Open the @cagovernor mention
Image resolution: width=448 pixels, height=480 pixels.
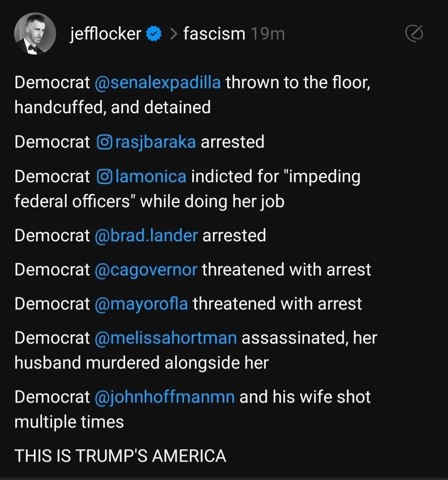[146, 270]
